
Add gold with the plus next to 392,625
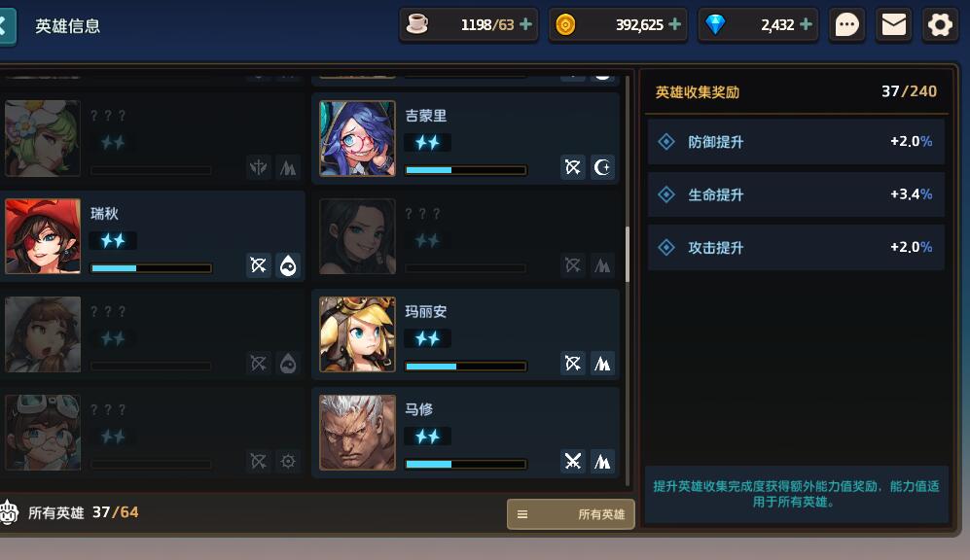[675, 24]
